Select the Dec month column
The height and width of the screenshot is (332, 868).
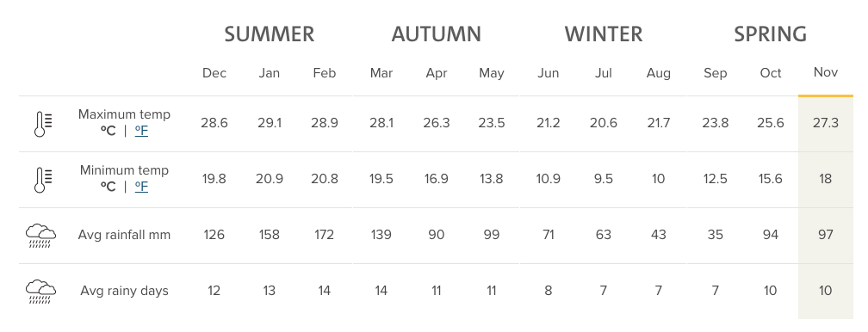pos(214,73)
